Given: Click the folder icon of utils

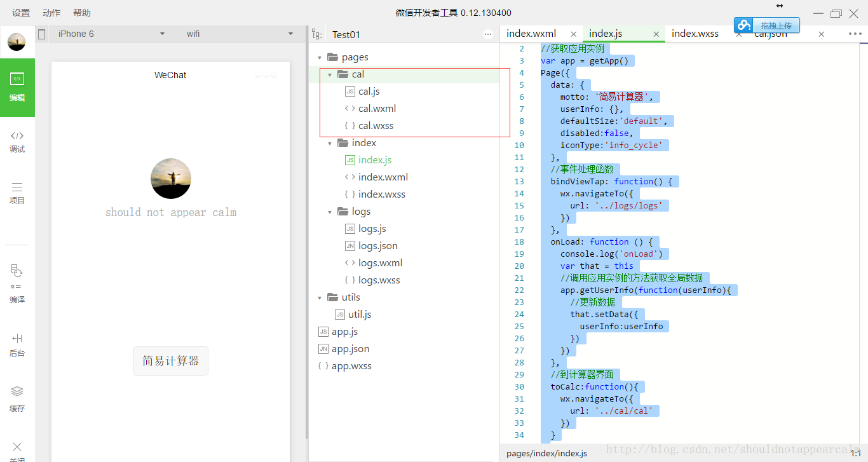Looking at the screenshot, I should pos(332,297).
